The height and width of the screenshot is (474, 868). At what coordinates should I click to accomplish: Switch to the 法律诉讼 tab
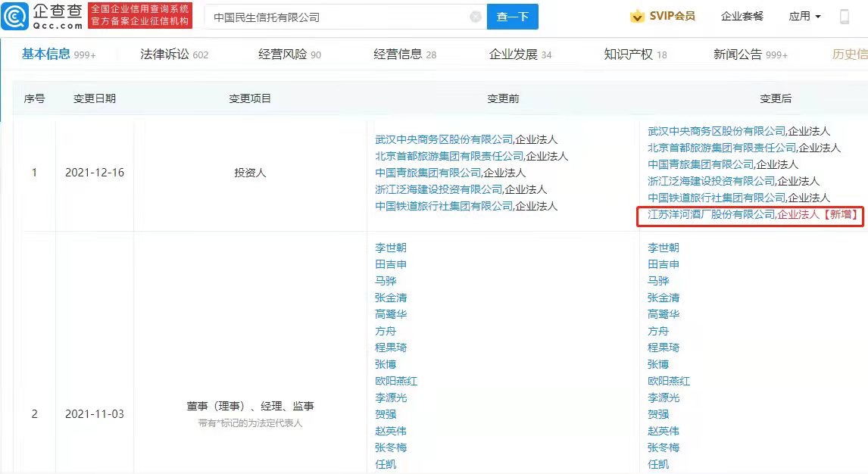pyautogui.click(x=173, y=55)
